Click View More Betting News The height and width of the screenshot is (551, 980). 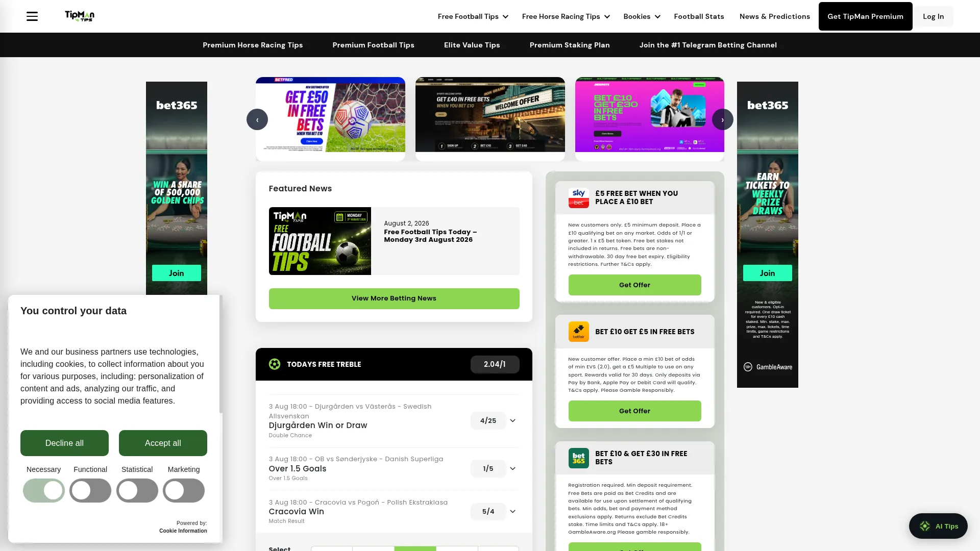(x=394, y=298)
